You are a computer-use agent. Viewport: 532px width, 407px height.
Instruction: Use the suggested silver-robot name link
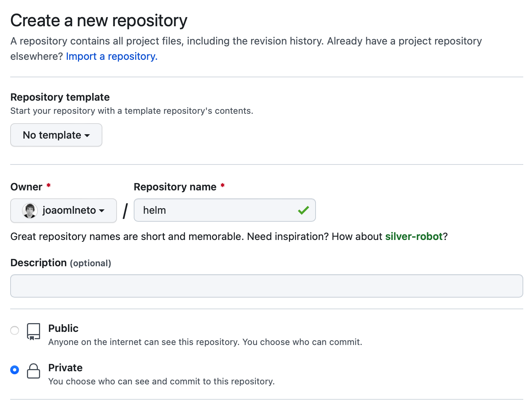click(414, 236)
